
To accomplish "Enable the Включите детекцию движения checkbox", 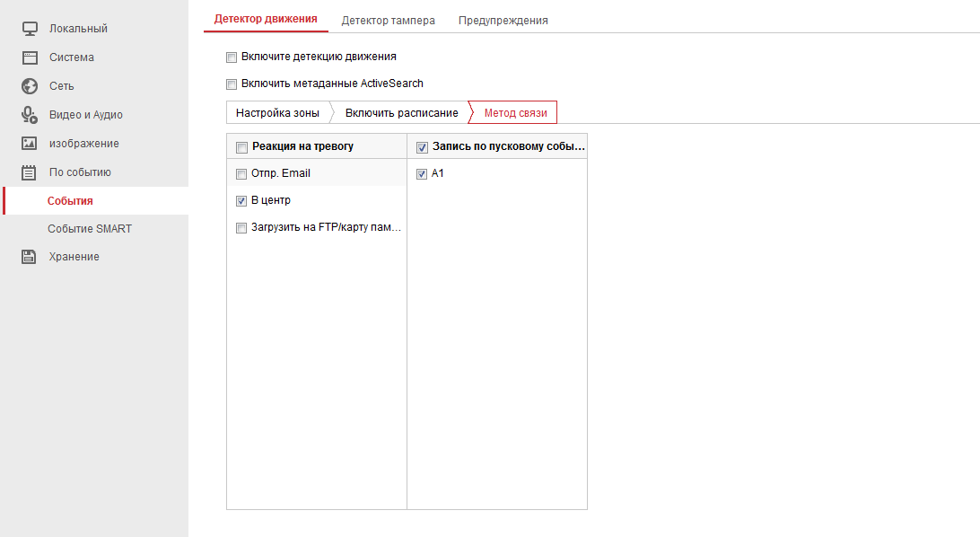I will [232, 56].
